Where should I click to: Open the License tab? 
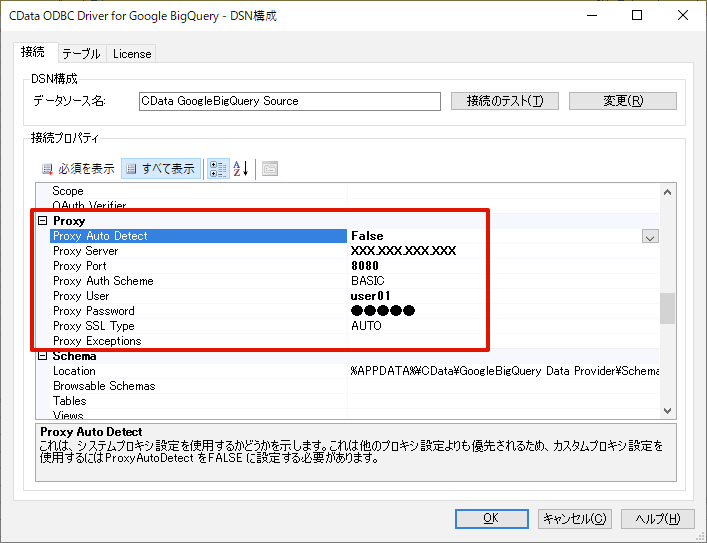[x=132, y=54]
